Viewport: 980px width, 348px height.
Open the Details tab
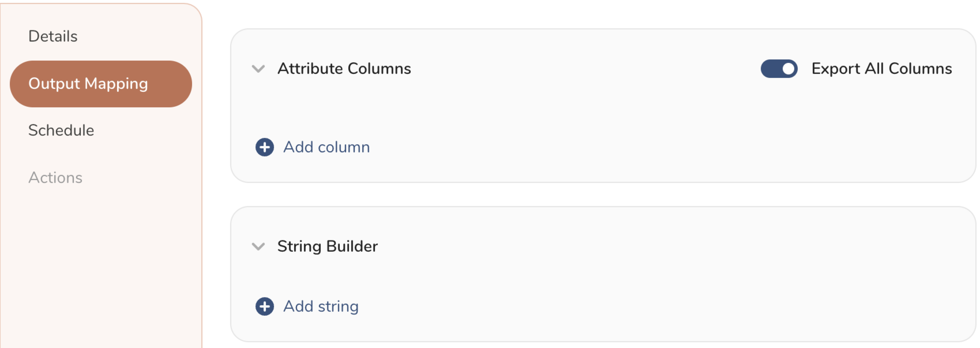[53, 37]
